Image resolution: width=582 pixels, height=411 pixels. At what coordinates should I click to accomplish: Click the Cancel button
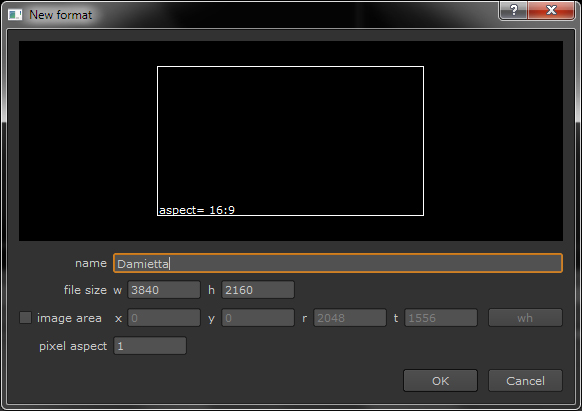click(x=525, y=381)
